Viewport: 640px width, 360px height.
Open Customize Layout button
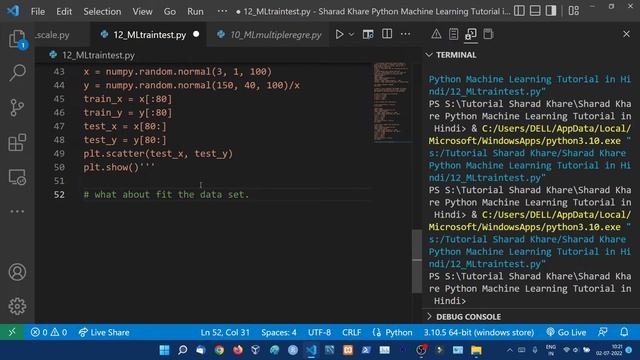pyautogui.click(x=573, y=11)
